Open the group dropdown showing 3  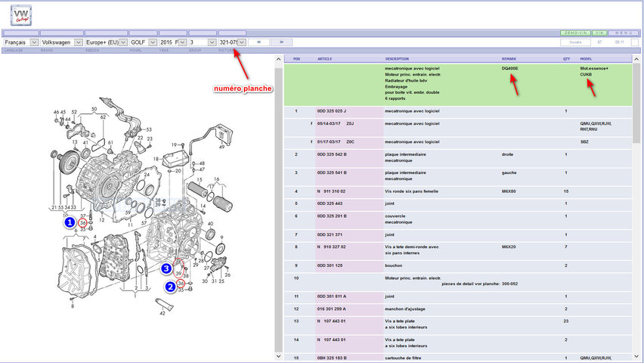(203, 42)
